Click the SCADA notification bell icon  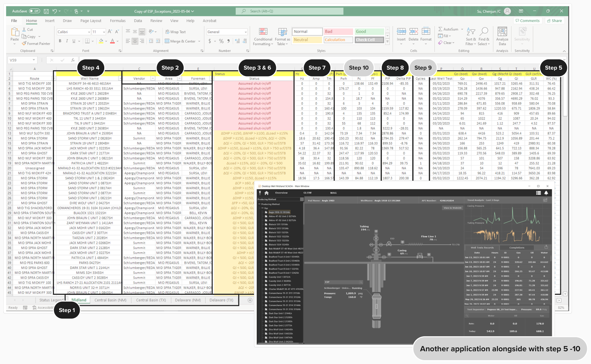point(546,193)
